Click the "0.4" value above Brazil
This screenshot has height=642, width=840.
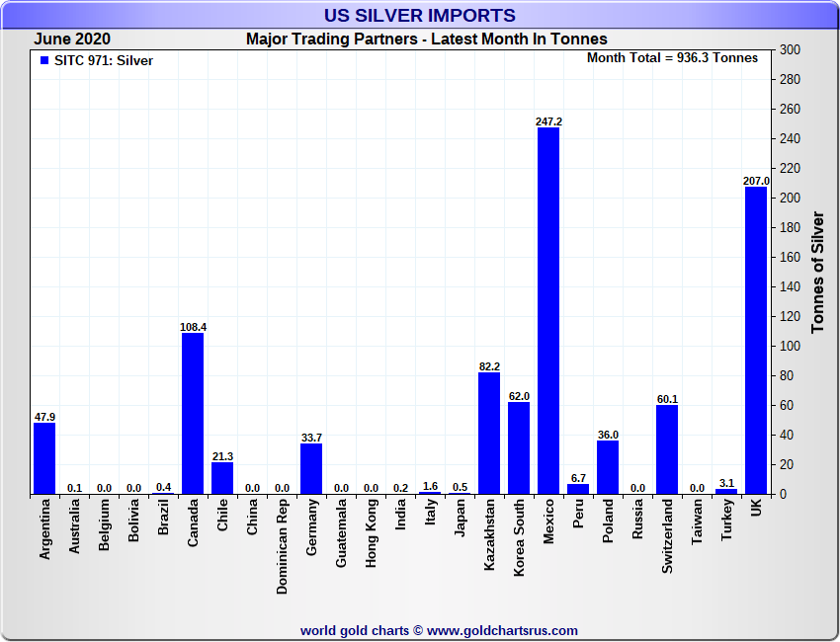pyautogui.click(x=163, y=487)
